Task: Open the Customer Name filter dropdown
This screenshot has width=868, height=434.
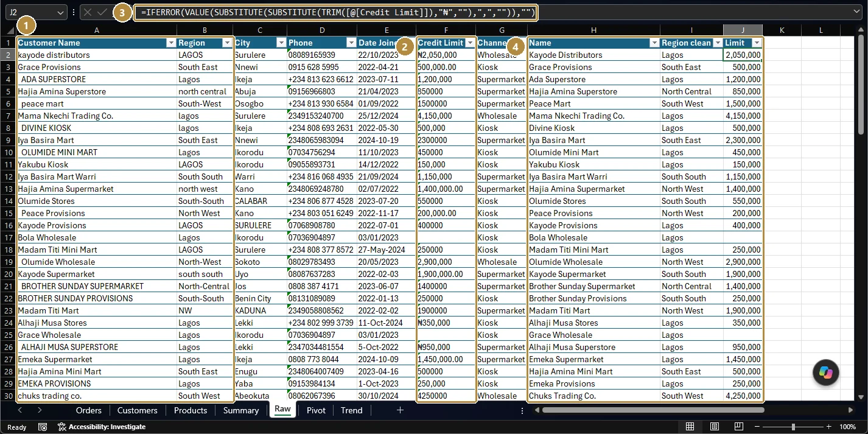Action: pyautogui.click(x=170, y=43)
